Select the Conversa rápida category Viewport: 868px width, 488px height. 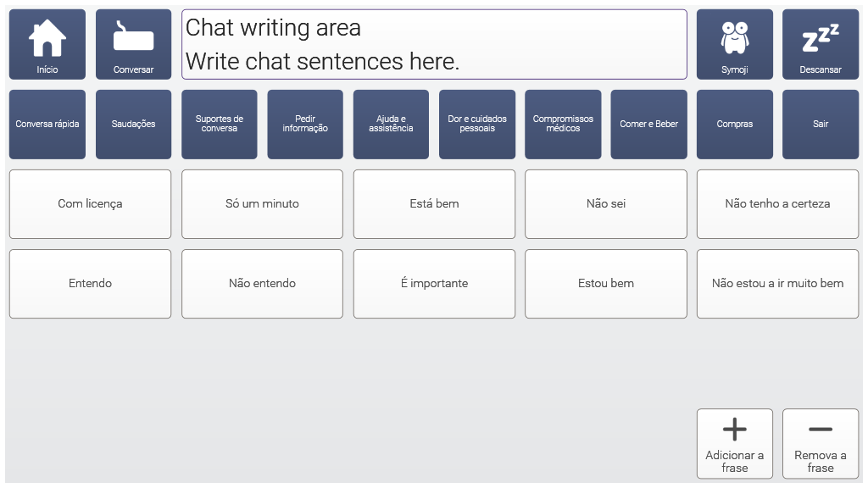point(47,125)
